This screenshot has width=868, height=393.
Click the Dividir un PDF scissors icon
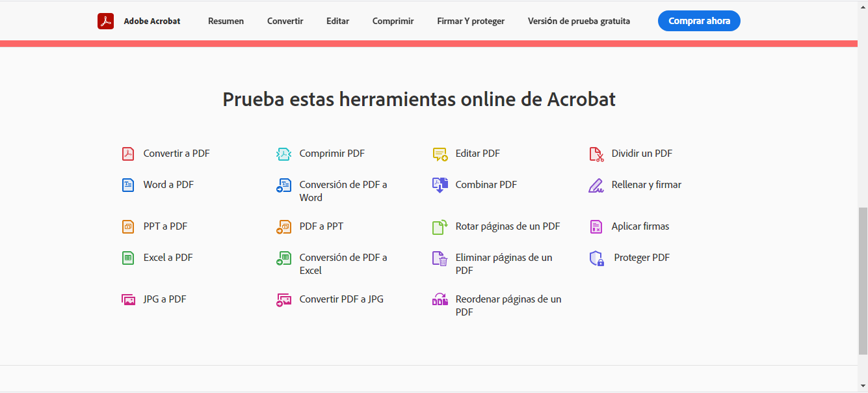[x=596, y=154]
